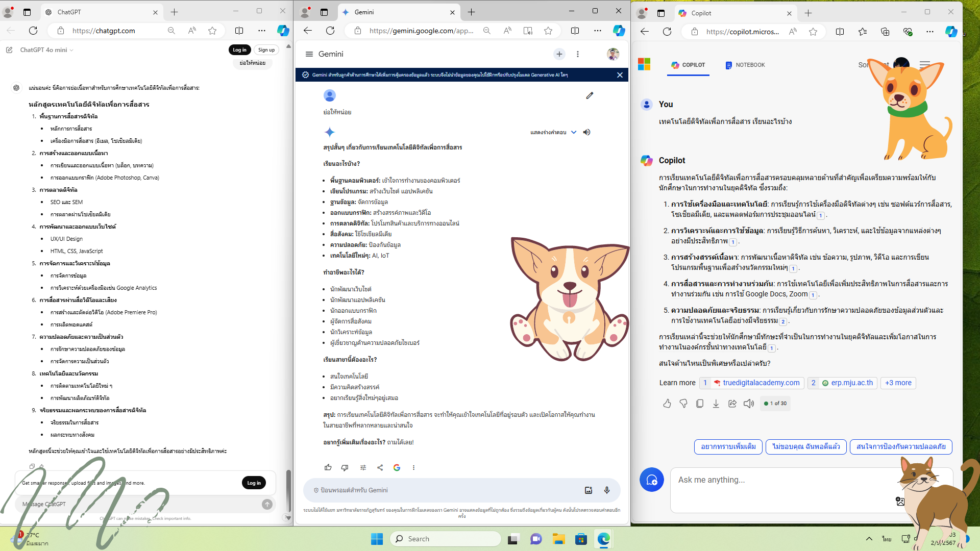Click Gemini share response icon
This screenshot has width=980, height=551.
tap(380, 467)
